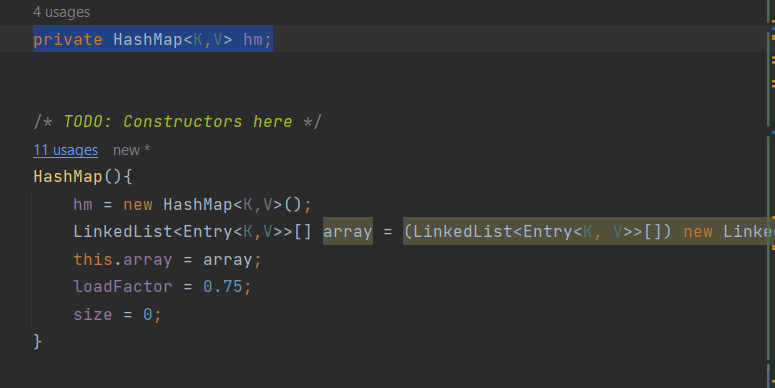Viewport: 775px width, 388px height.
Task: Click the scrollbar thumb at the bottom right
Action: 769,376
